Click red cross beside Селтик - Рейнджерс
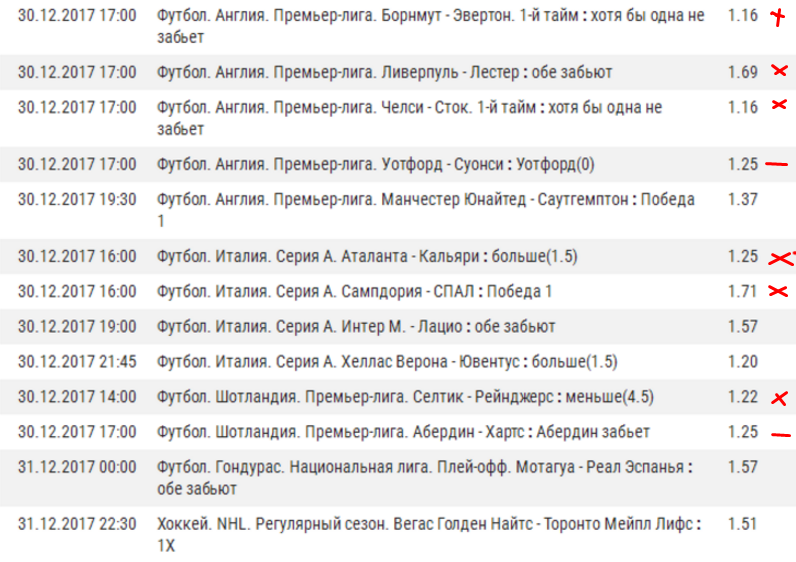Screen dimensions: 796x562 pyautogui.click(x=777, y=398)
